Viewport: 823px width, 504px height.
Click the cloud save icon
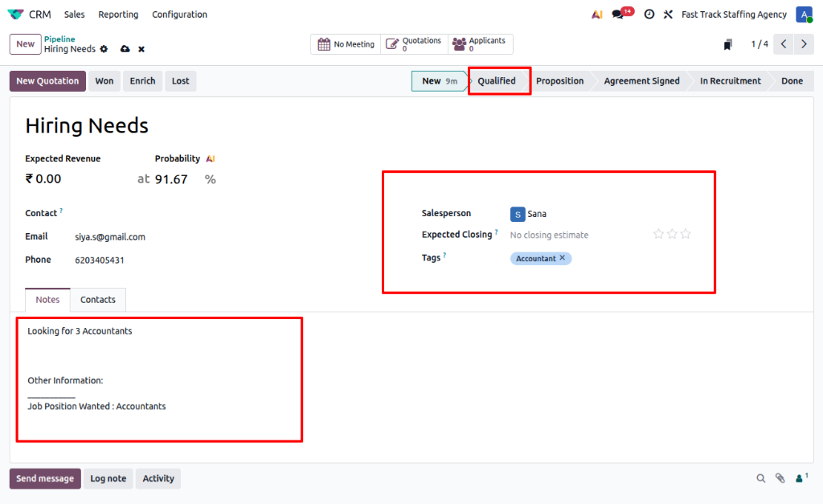click(x=125, y=49)
